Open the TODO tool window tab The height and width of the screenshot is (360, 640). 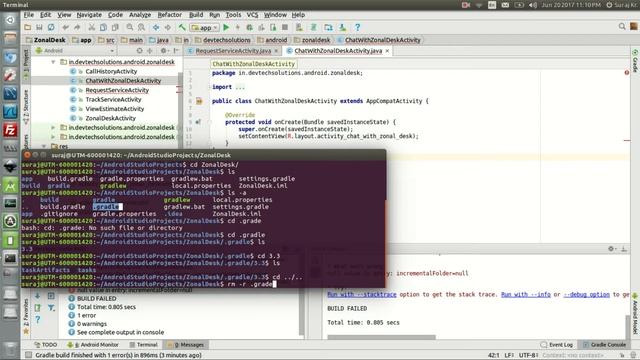click(45, 344)
